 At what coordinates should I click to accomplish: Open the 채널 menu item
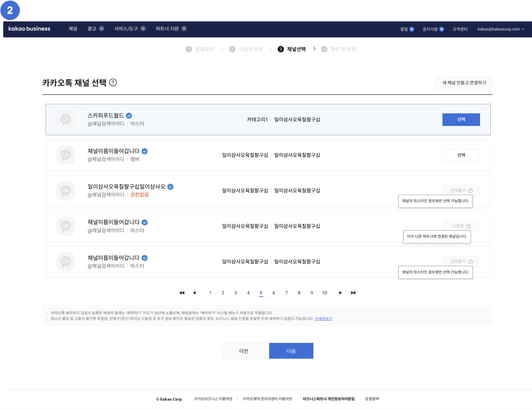point(73,29)
